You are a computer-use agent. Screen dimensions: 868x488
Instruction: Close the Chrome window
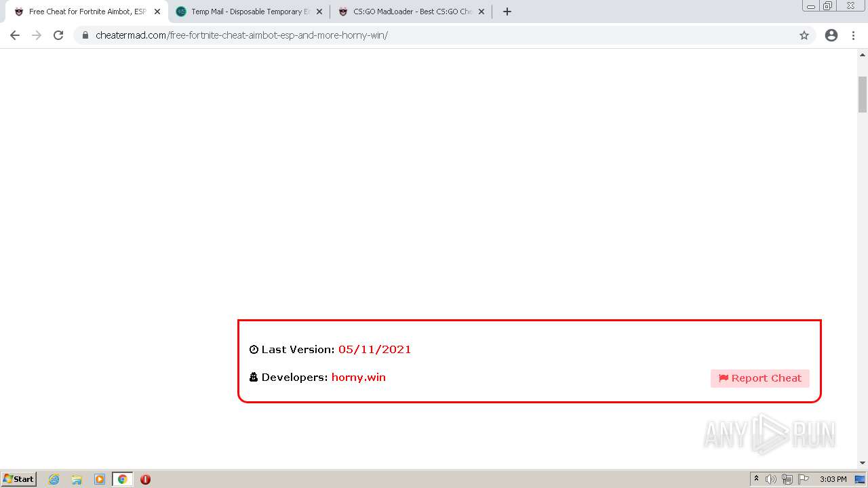pyautogui.click(x=850, y=6)
